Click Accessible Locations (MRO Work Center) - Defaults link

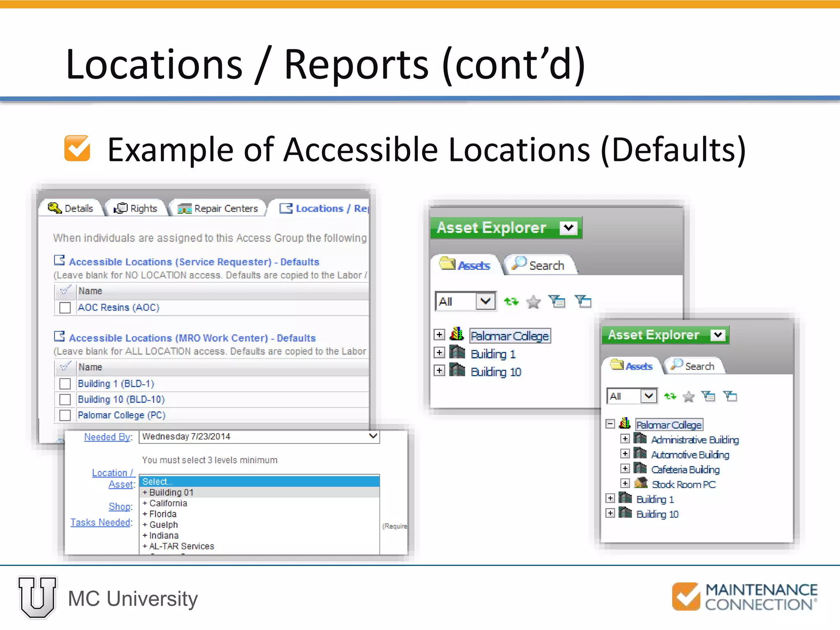tap(192, 338)
